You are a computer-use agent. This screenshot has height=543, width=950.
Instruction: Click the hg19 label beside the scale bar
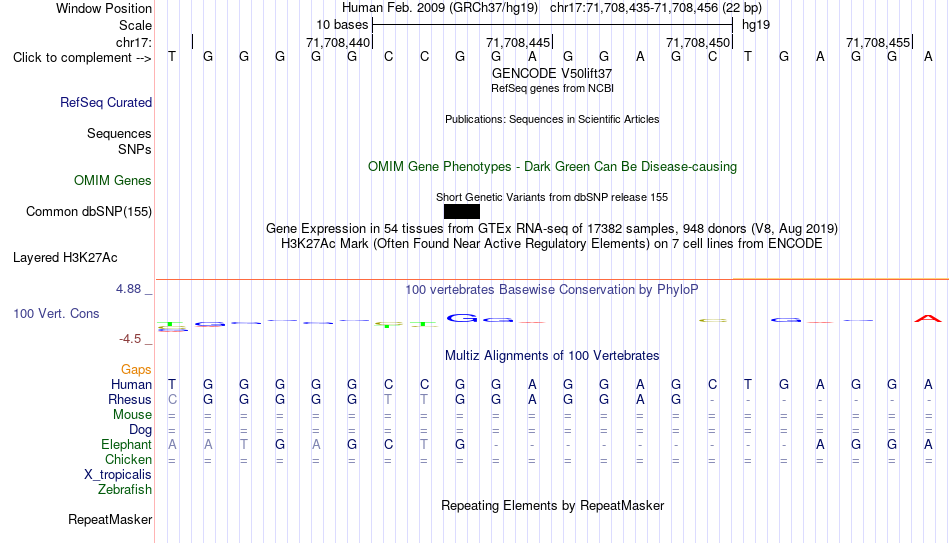756,25
